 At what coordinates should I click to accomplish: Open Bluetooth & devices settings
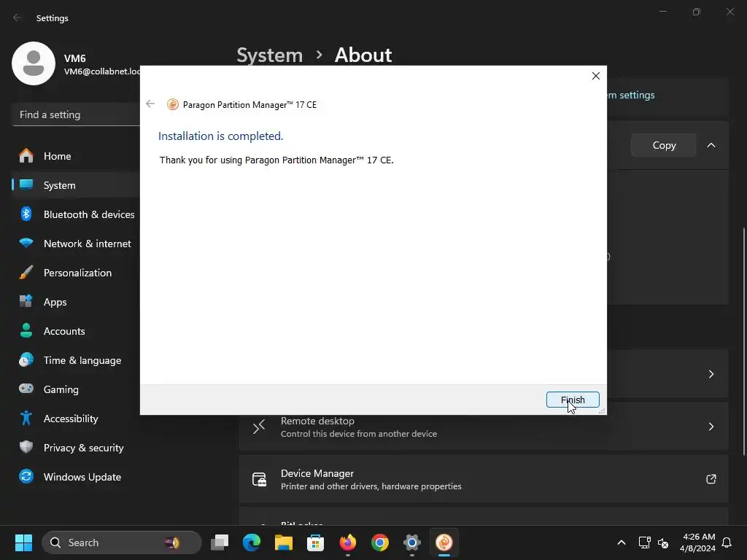76,214
